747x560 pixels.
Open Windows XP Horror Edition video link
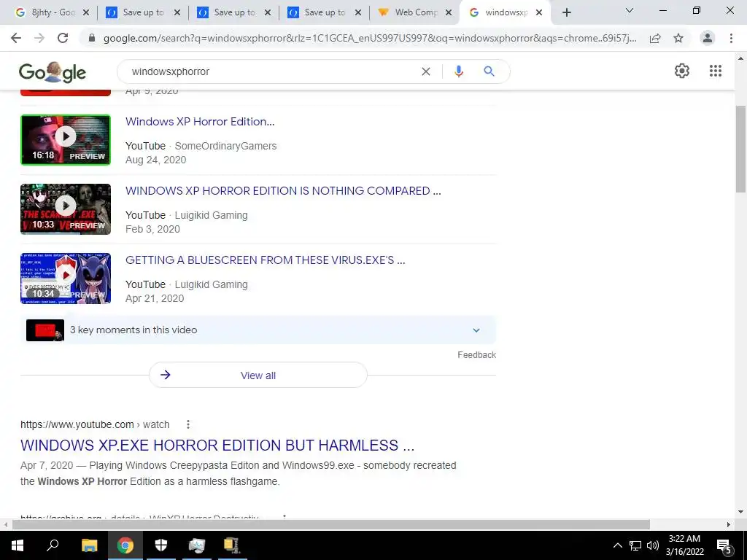pyautogui.click(x=200, y=122)
